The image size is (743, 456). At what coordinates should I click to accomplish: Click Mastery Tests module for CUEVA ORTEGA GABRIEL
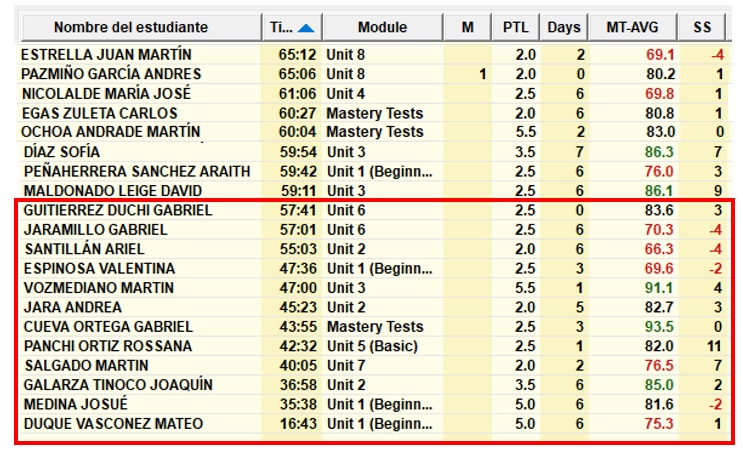375,327
